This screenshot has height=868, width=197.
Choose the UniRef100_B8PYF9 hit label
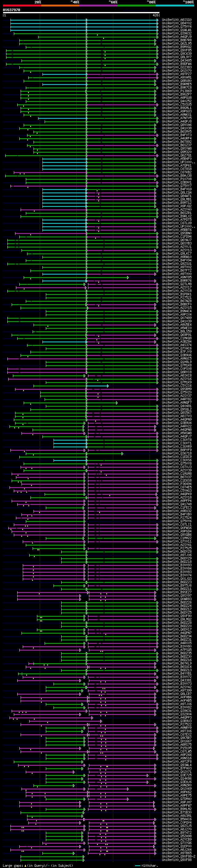pos(177,450)
